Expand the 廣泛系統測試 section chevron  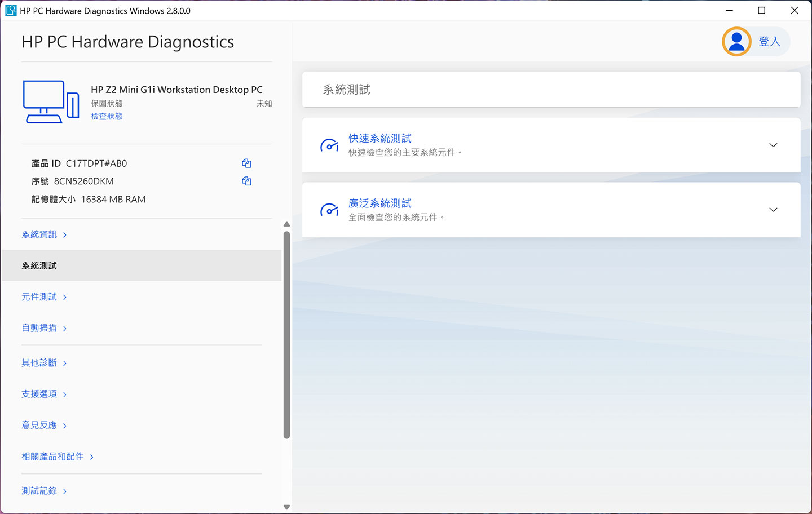coord(773,210)
